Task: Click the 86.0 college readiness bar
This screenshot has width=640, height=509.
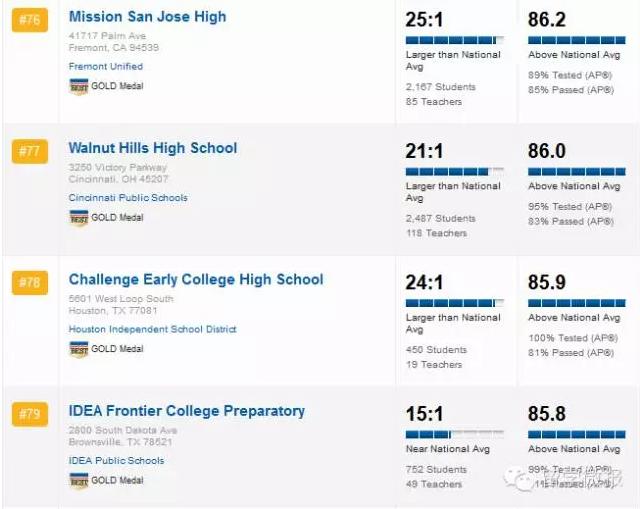Action: point(577,171)
